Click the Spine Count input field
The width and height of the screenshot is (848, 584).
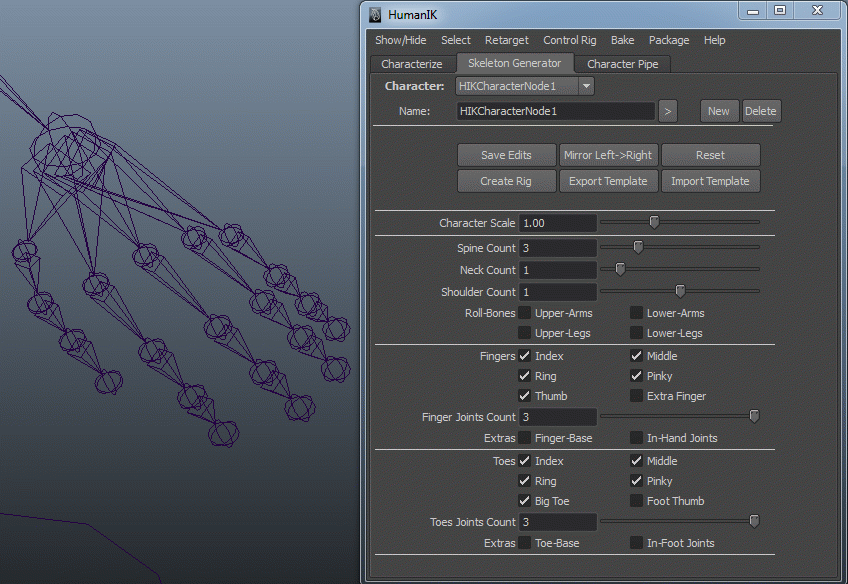[557, 248]
